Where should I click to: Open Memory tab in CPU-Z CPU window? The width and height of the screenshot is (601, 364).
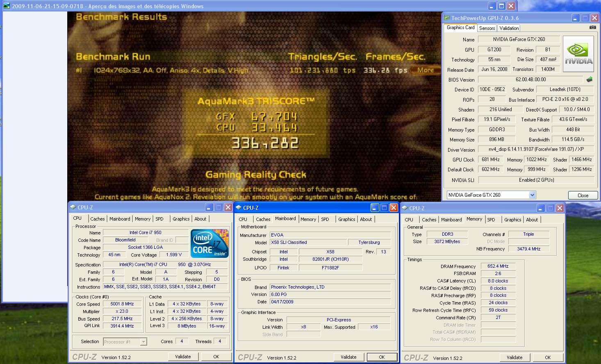pos(143,219)
